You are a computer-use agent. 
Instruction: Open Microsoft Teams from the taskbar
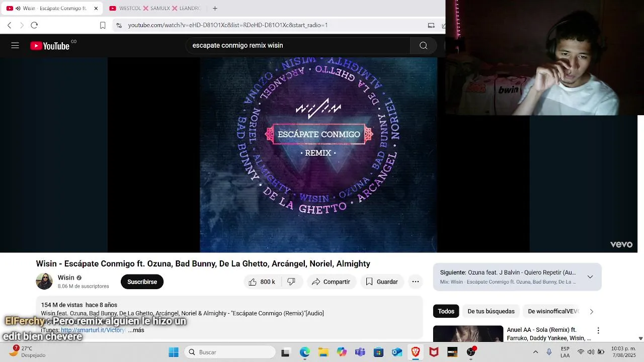tap(360, 352)
